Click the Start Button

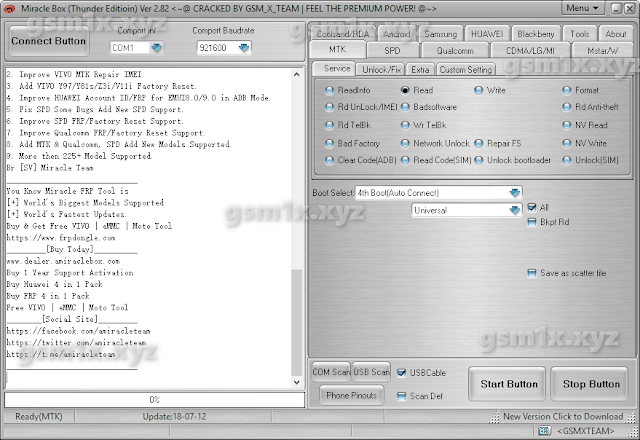point(509,384)
